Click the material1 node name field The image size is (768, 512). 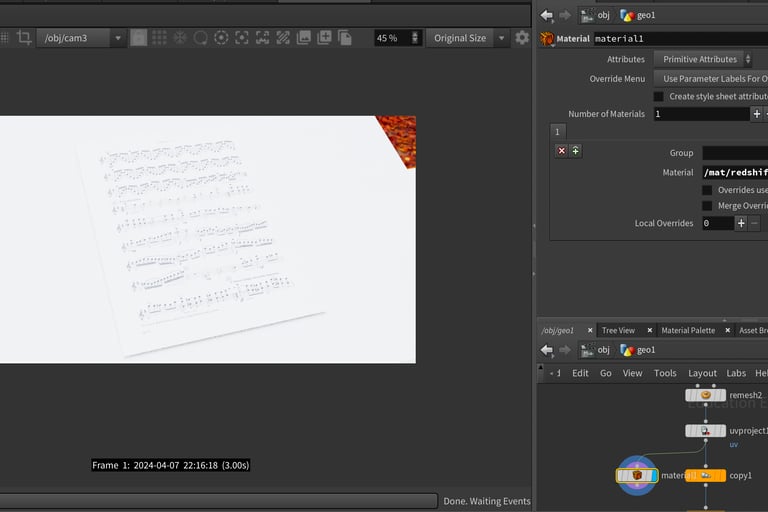tap(681, 38)
